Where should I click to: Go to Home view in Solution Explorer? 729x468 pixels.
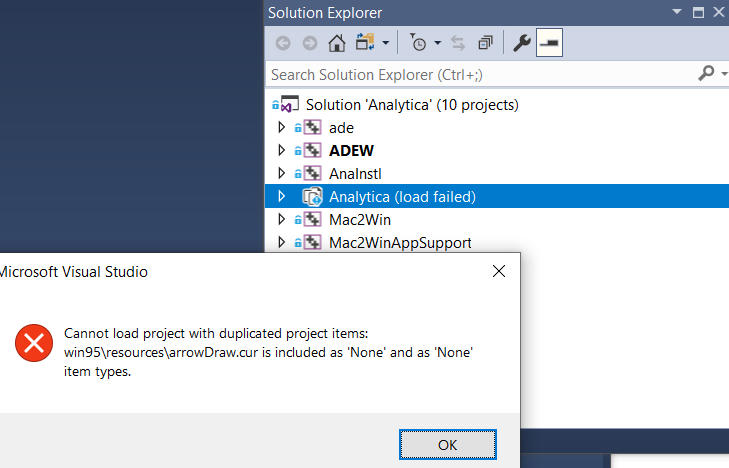point(337,43)
